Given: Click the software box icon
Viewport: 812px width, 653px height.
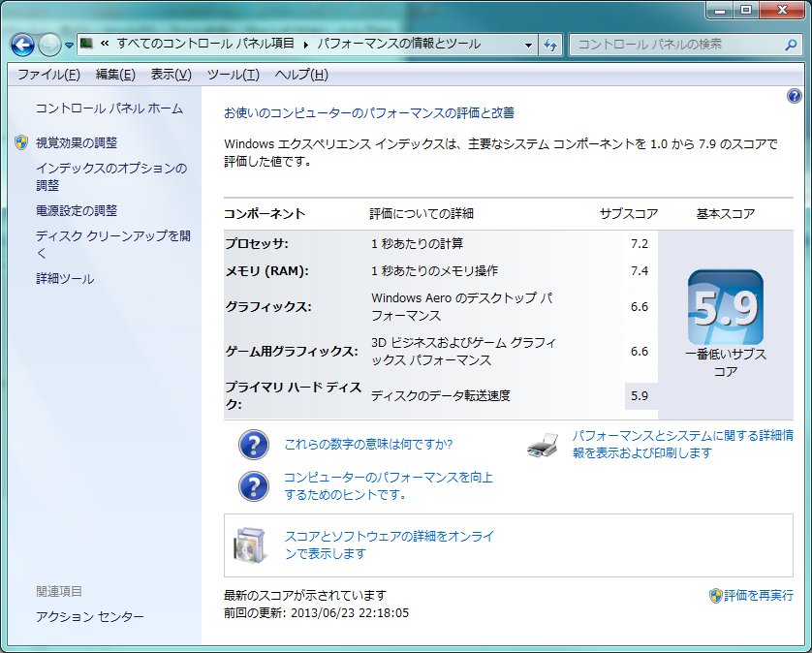Looking at the screenshot, I should click(251, 545).
